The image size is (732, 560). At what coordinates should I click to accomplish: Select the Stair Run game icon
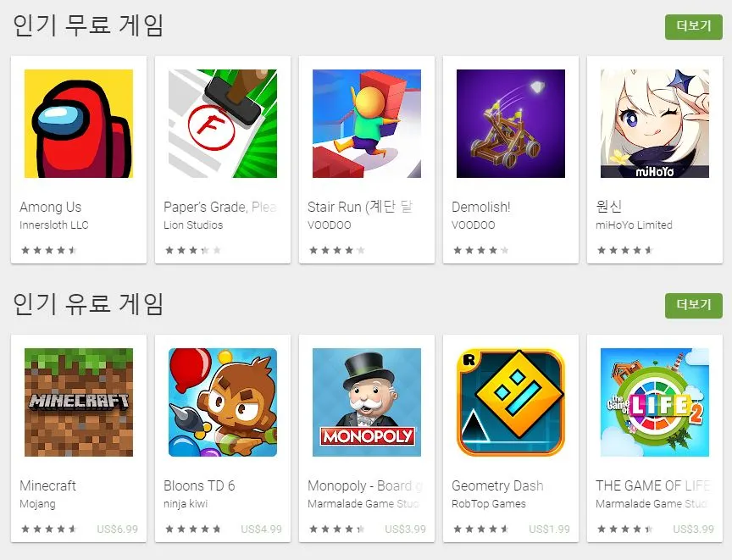tap(367, 124)
